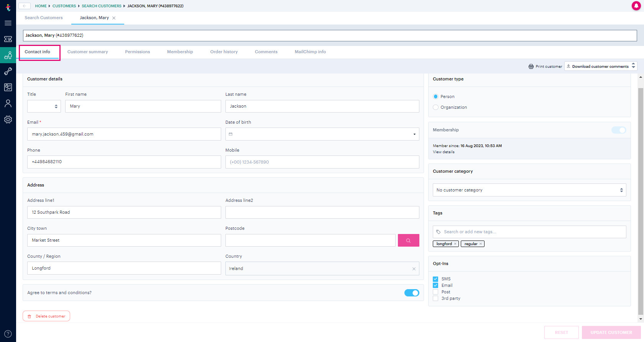Select the Person customer type
This screenshot has height=342, width=644.
pyautogui.click(x=435, y=97)
